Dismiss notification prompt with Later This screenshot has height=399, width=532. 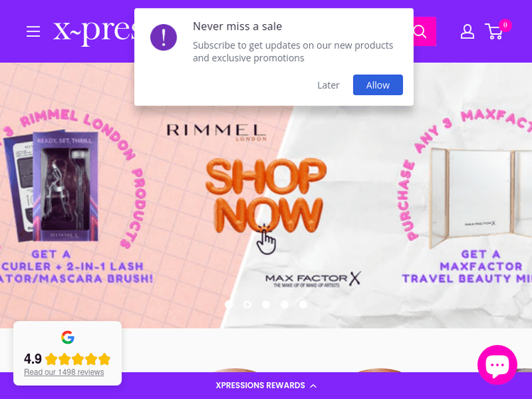click(328, 85)
